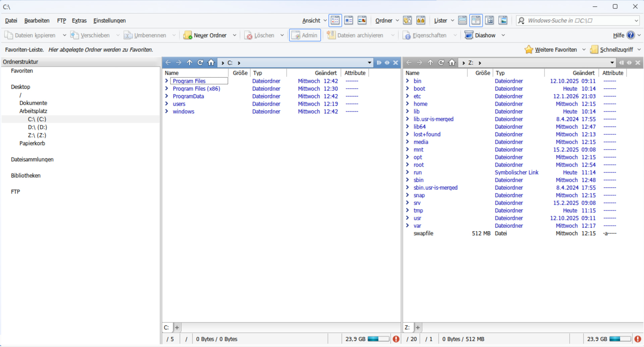Screen dimensions: 644x347
Task: Open the Hilfe help icon
Action: click(x=631, y=35)
